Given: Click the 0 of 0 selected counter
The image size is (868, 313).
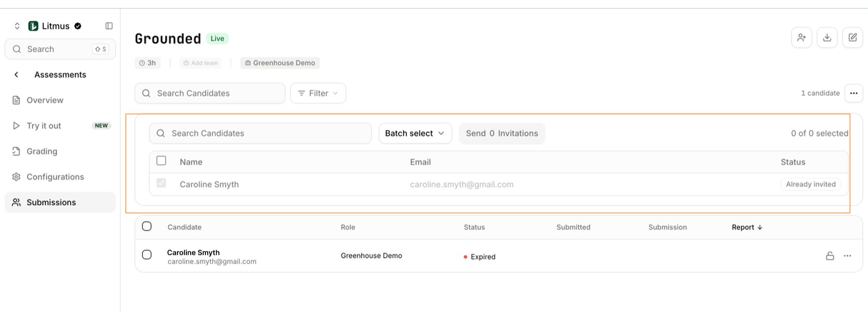Looking at the screenshot, I should [820, 133].
